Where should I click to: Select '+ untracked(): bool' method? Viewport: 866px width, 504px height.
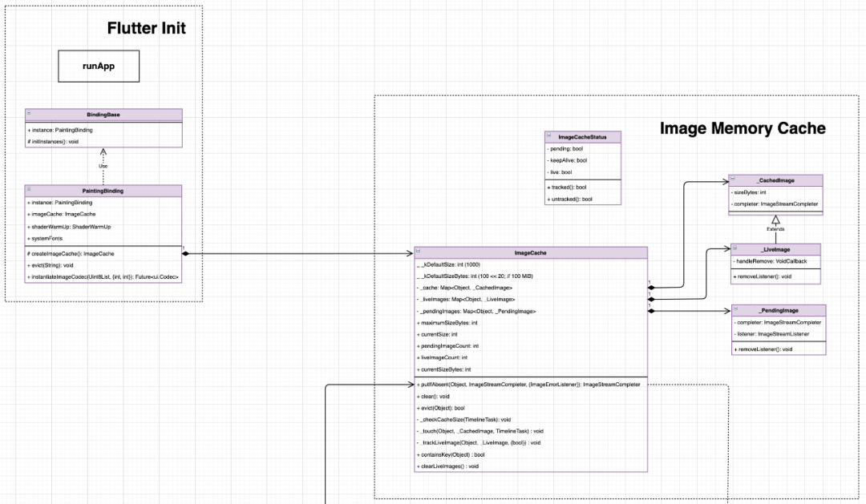tap(583, 200)
